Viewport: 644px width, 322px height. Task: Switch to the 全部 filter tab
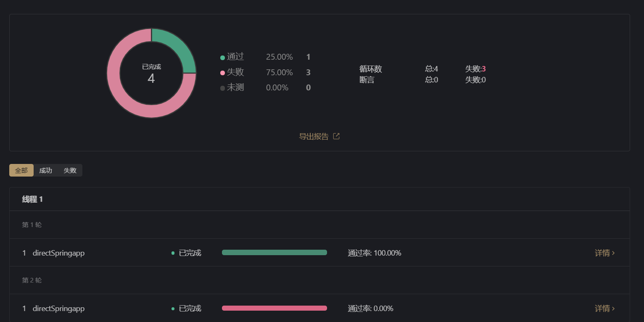pos(21,170)
